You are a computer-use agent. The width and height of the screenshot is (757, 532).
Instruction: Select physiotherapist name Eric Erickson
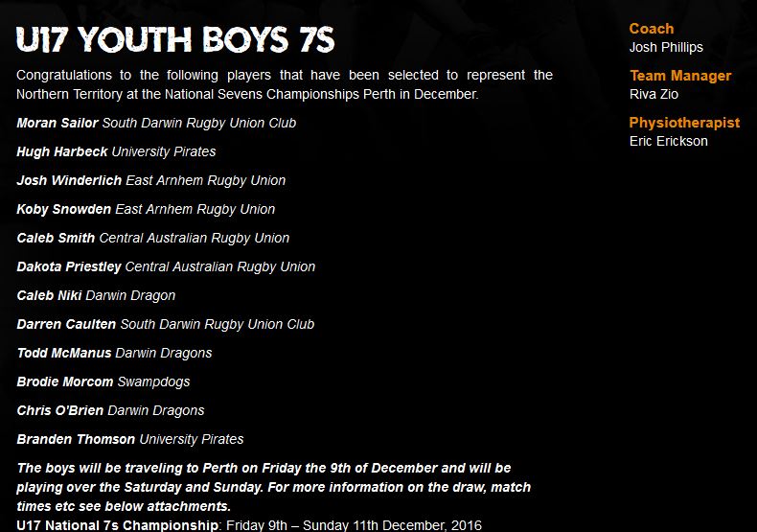tap(669, 142)
